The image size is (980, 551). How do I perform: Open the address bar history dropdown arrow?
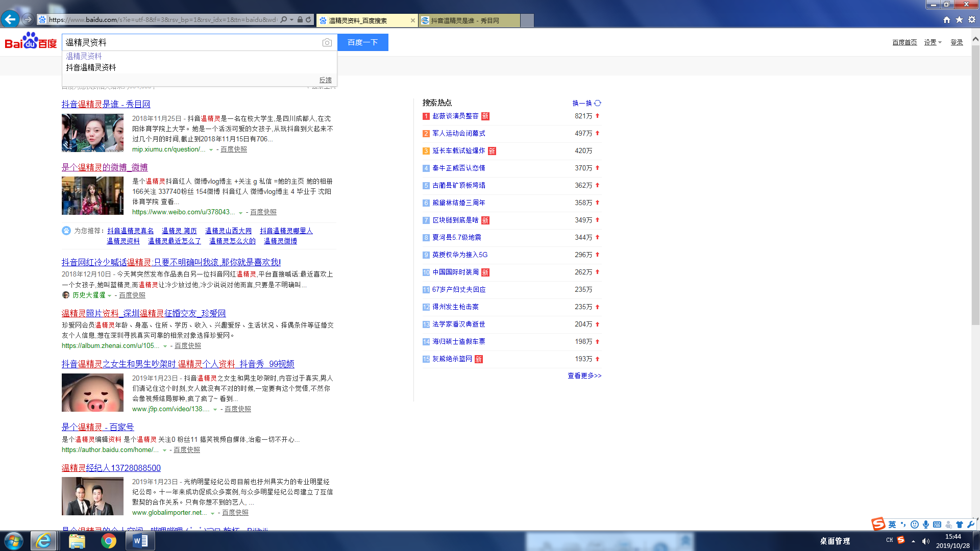pyautogui.click(x=291, y=20)
